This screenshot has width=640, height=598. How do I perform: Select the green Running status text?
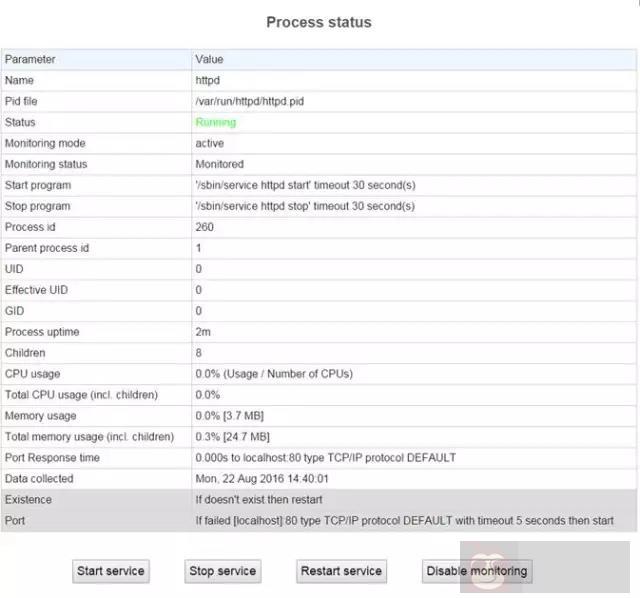pyautogui.click(x=215, y=122)
